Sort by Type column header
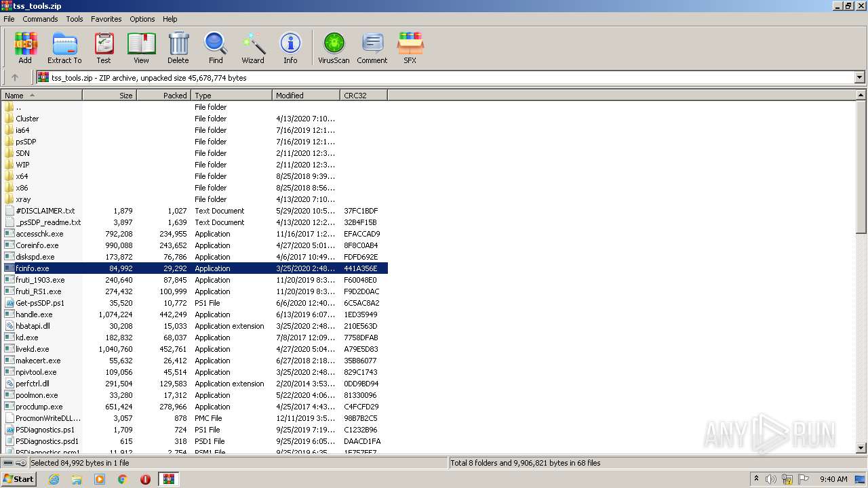The width and height of the screenshot is (868, 488). pos(231,96)
